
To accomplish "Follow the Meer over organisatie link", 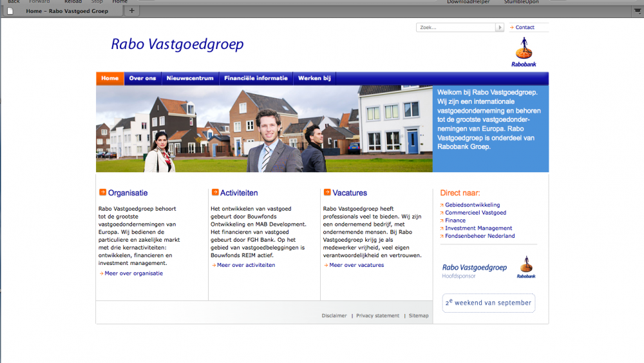I will click(133, 273).
